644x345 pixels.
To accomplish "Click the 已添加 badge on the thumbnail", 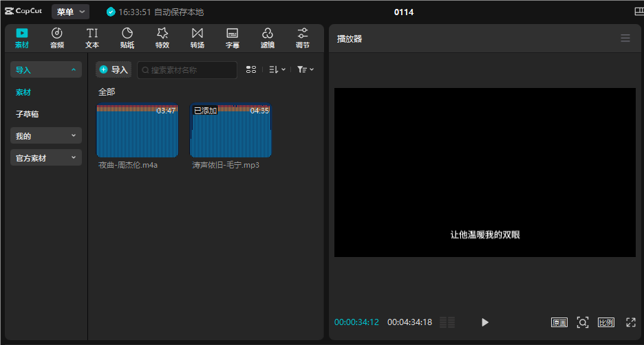I will [205, 111].
